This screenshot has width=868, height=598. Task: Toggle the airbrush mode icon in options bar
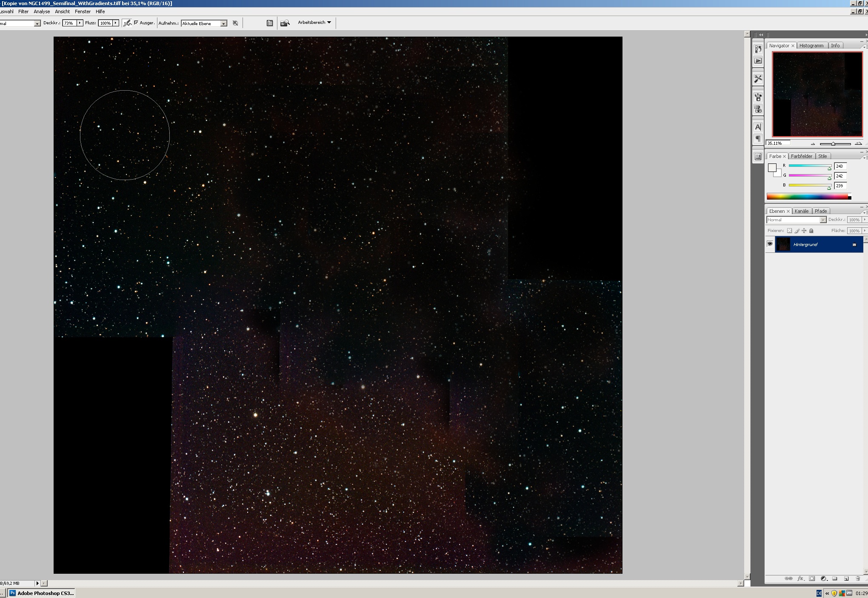(127, 23)
